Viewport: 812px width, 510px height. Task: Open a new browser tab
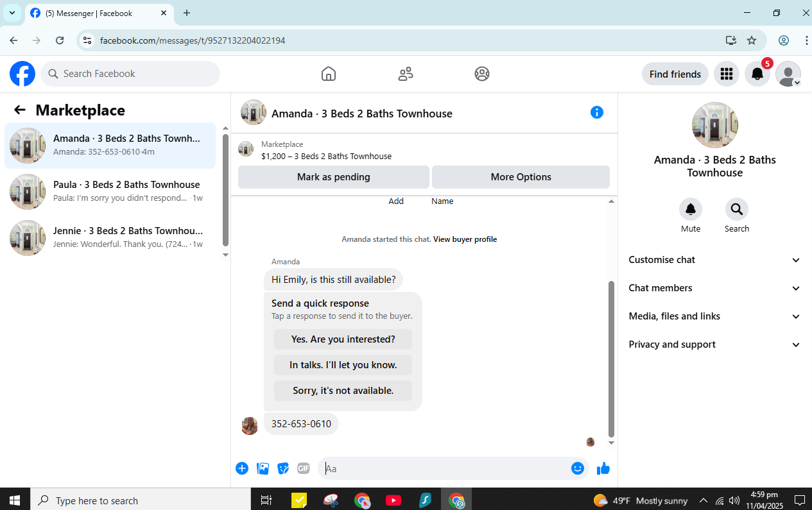pyautogui.click(x=187, y=13)
